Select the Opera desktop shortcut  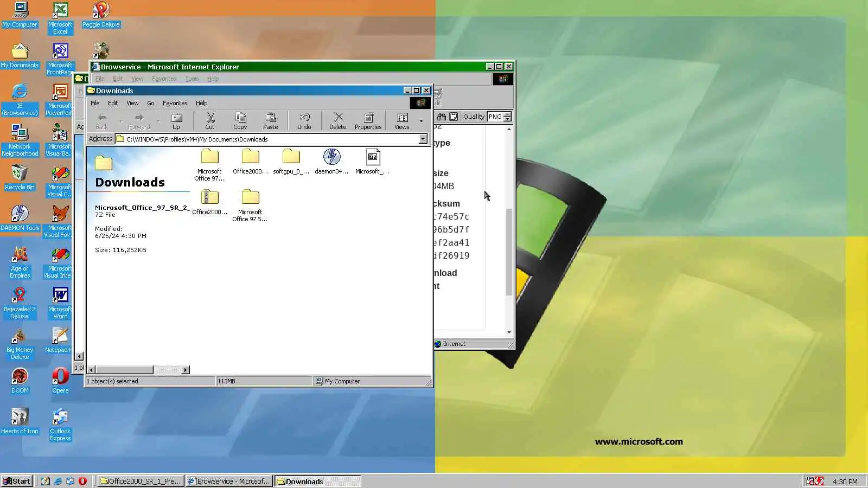coord(60,381)
